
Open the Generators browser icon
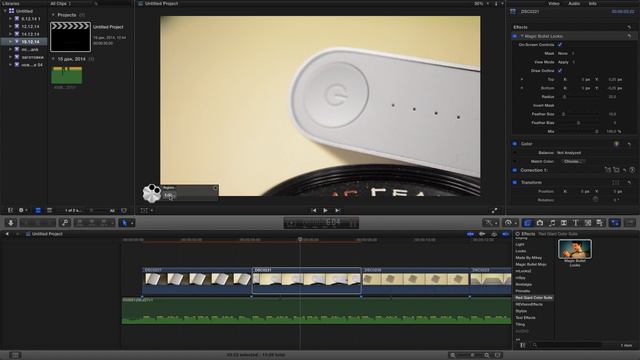point(588,223)
